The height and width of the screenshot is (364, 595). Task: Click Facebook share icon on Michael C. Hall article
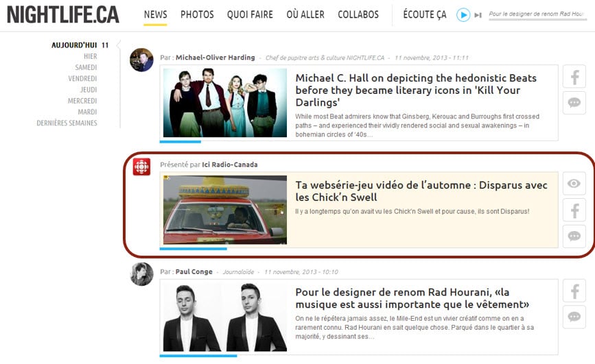(x=574, y=77)
